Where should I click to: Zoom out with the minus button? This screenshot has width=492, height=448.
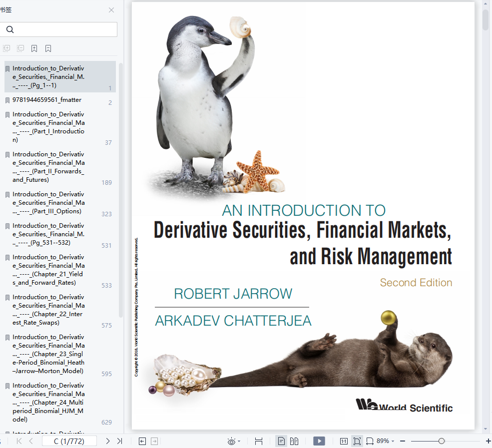pyautogui.click(x=403, y=441)
